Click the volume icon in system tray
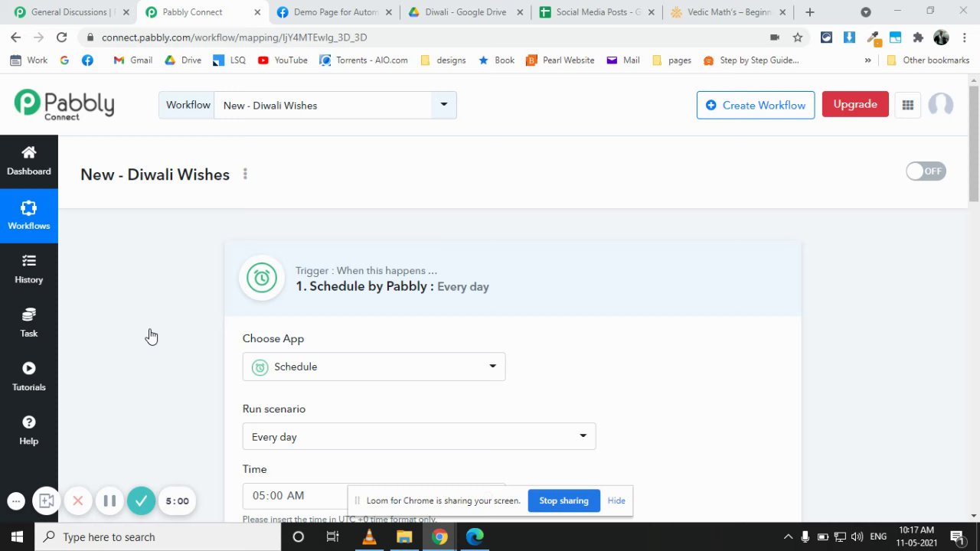The image size is (980, 551). [x=857, y=536]
